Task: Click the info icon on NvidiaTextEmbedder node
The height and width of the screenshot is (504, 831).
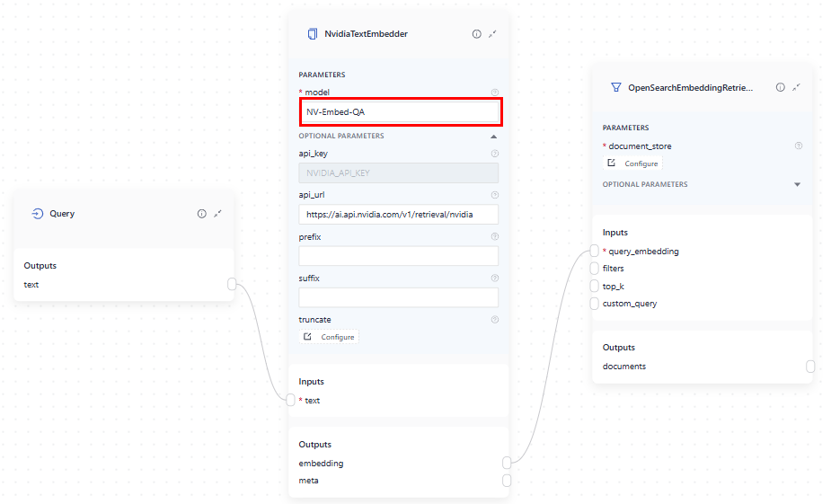Action: point(477,34)
